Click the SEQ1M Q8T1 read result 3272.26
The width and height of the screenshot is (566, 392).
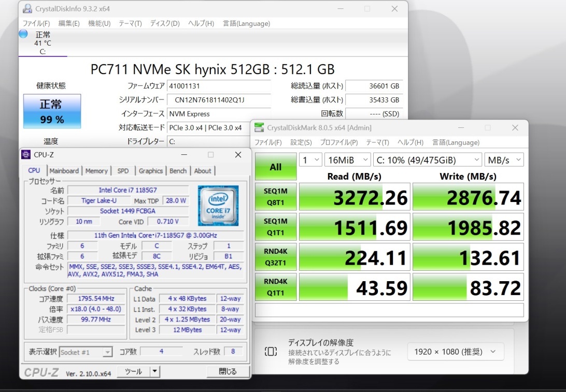click(355, 197)
